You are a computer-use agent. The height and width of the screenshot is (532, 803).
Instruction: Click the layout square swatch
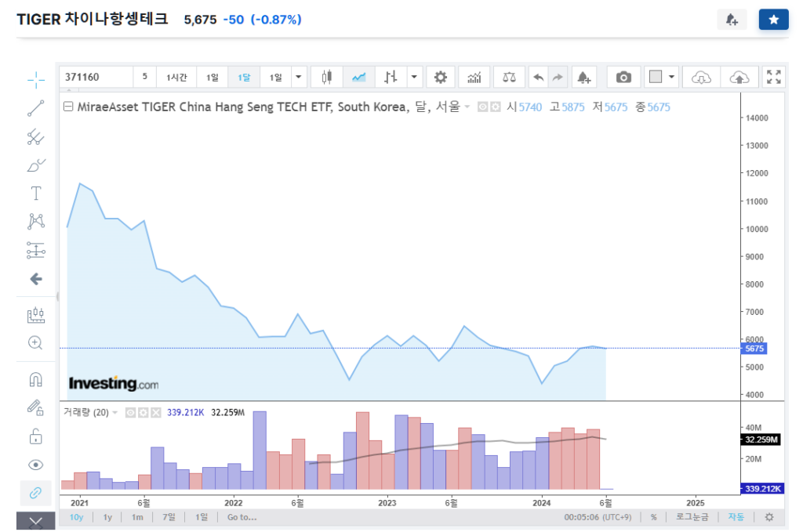pos(656,78)
